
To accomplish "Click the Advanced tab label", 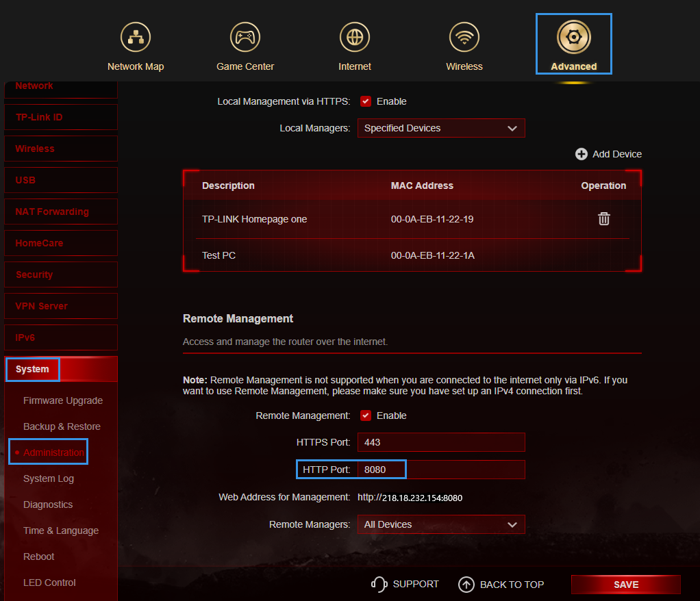I will point(574,66).
